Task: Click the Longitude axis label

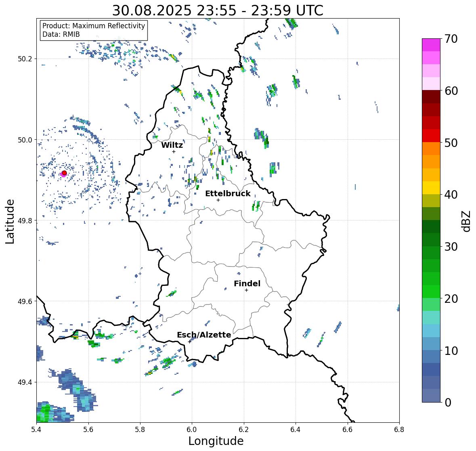Action: coord(216,441)
